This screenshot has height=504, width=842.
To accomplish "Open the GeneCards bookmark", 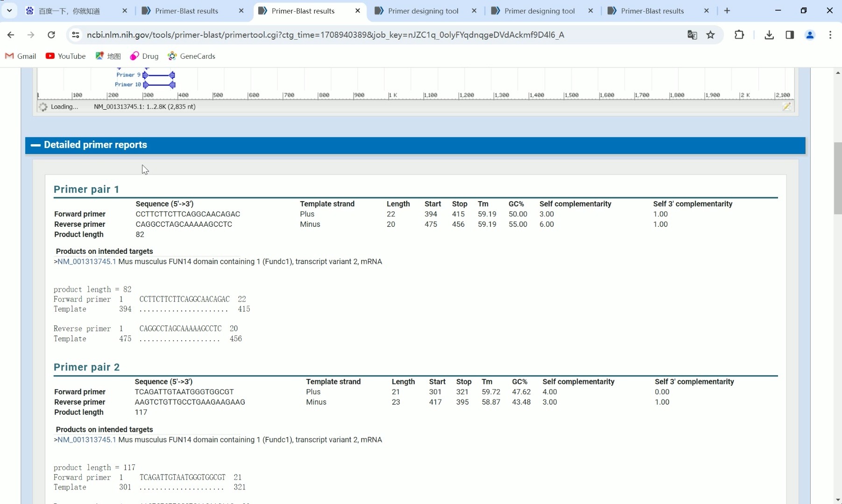I will (x=192, y=56).
